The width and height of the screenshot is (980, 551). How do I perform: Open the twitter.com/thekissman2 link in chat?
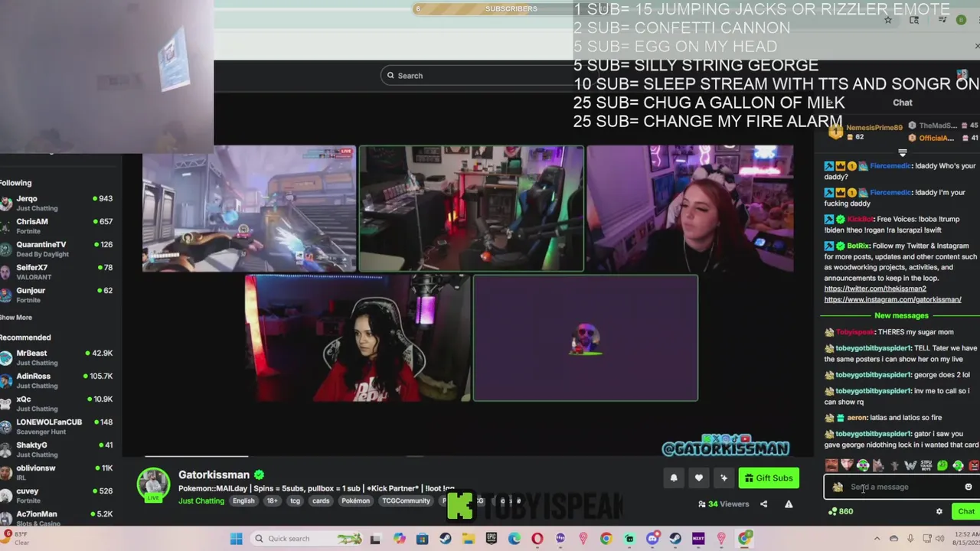(x=875, y=289)
